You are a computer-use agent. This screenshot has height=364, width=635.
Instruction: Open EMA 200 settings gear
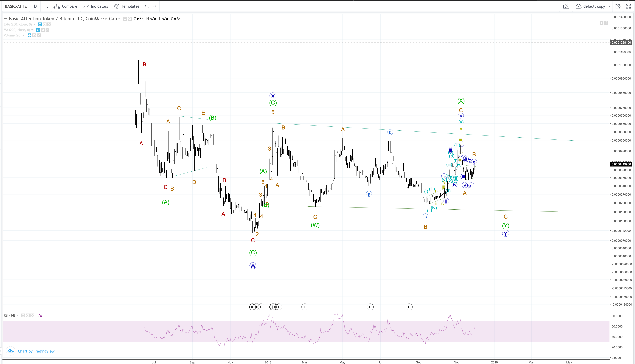44,25
